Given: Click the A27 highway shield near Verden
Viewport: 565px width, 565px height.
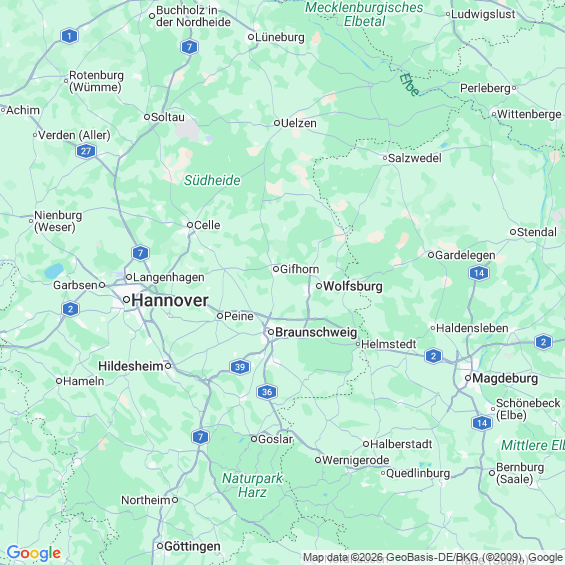Looking at the screenshot, I should tap(86, 151).
